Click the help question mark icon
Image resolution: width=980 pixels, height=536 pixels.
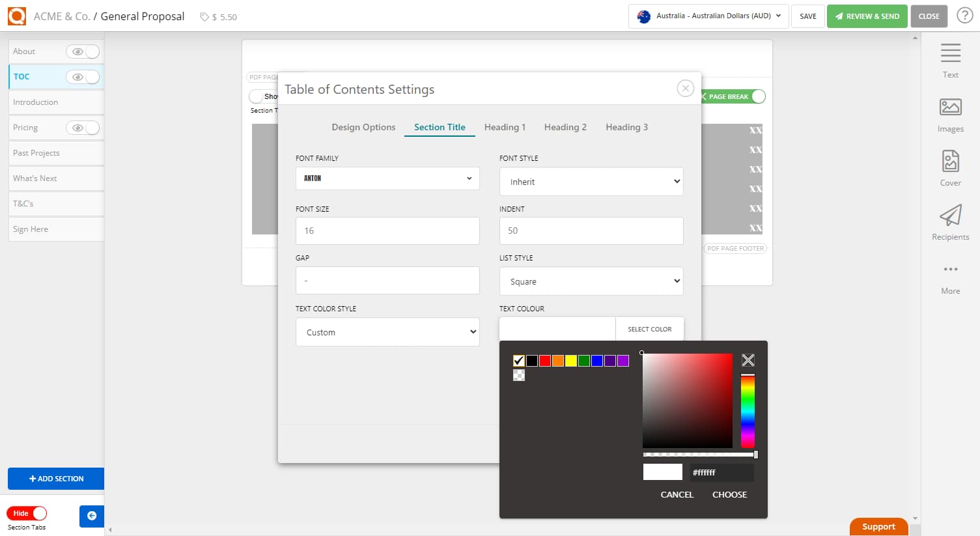(x=964, y=16)
